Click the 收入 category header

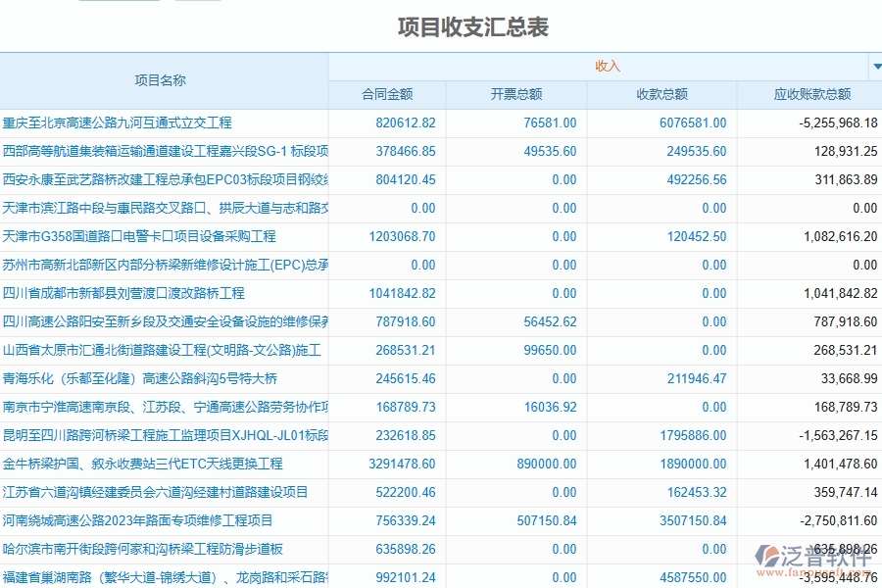[602, 66]
